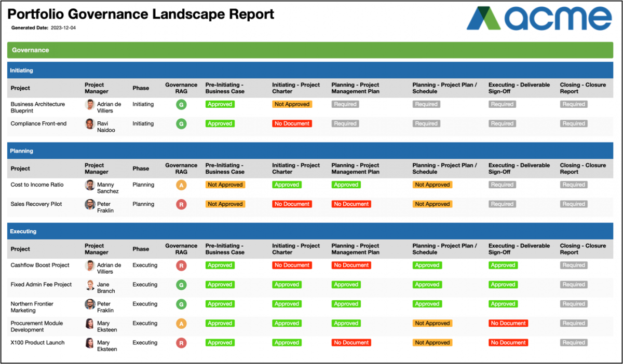
Task: Toggle the R indicator for Cashflow Boost Project
Action: click(180, 265)
